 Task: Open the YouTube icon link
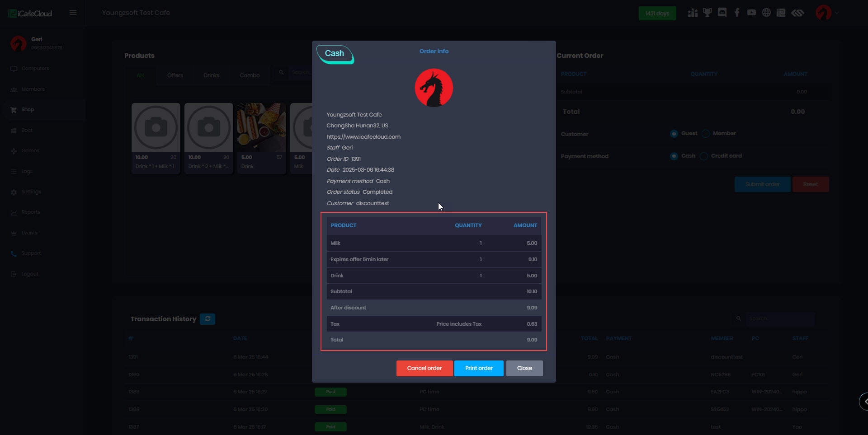click(751, 13)
